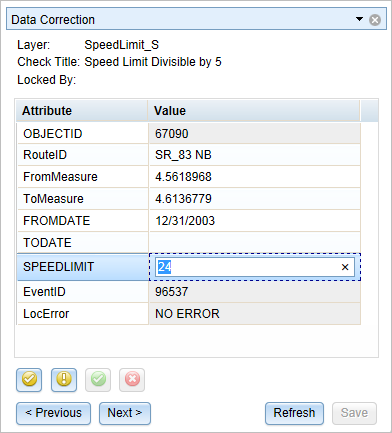Click the RouteID attribute label
This screenshot has width=392, height=433.
click(45, 155)
